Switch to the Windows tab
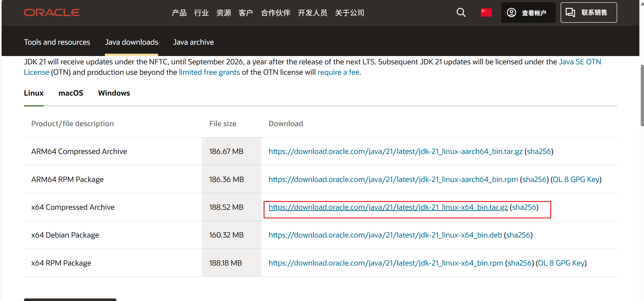The image size is (644, 301). point(114,93)
